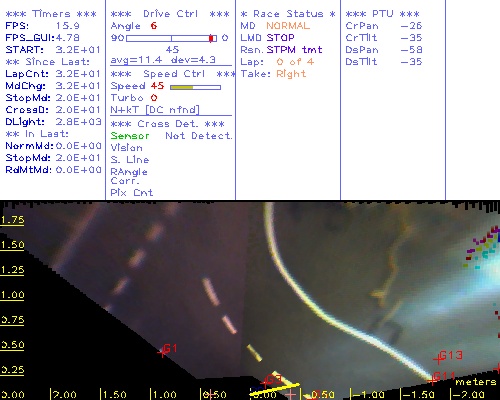Click the 1.50 horizontal axis tick
Screen dimensions: 500x400
114,395
